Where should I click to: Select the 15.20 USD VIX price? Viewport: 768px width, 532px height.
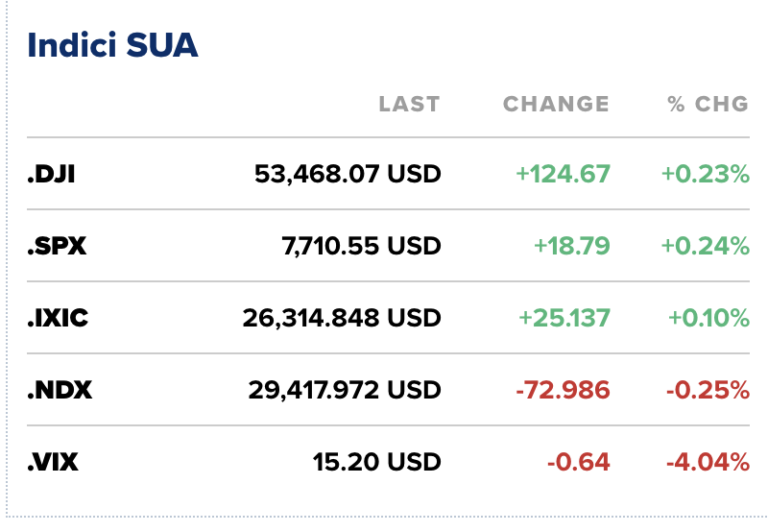coord(377,462)
